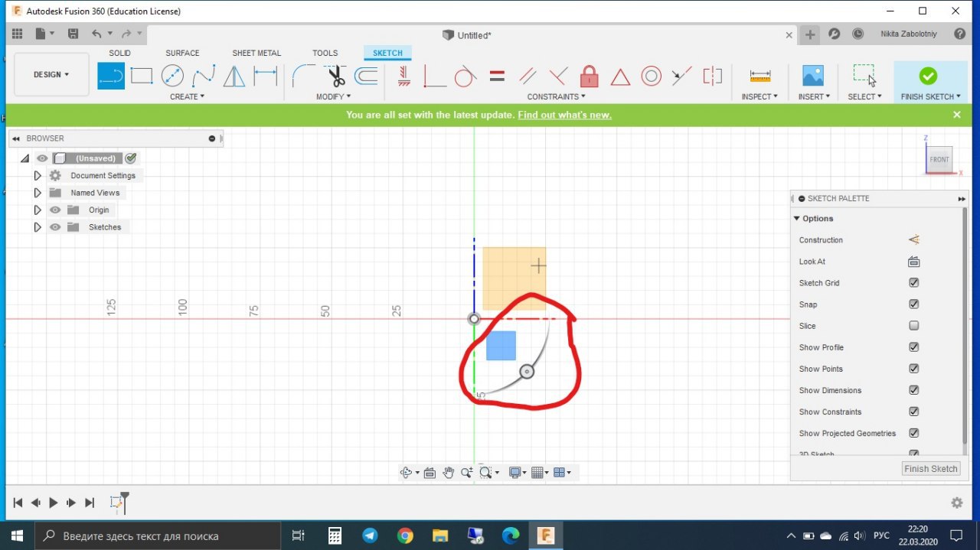Select the Line sketch tool

111,76
